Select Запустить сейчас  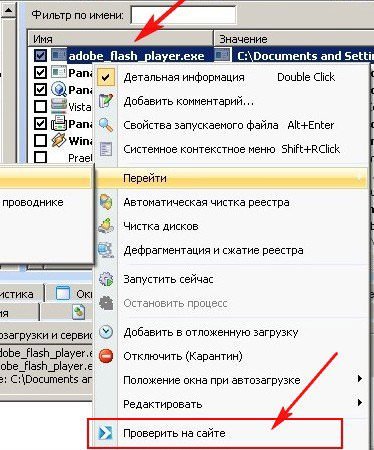pos(232,279)
